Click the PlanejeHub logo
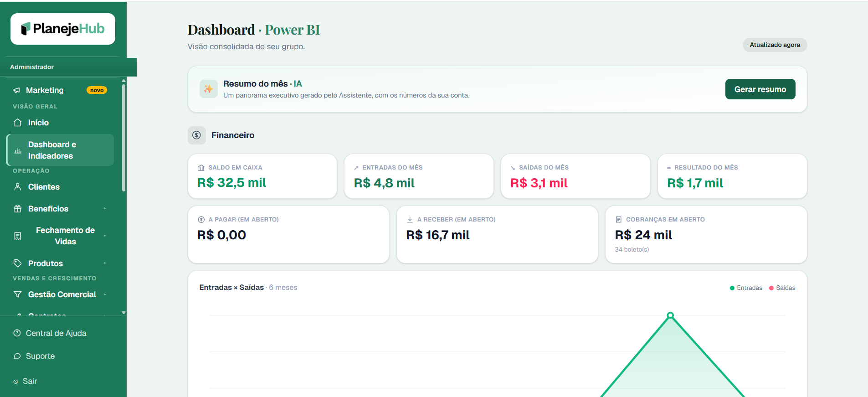This screenshot has width=868, height=397. coord(63,29)
